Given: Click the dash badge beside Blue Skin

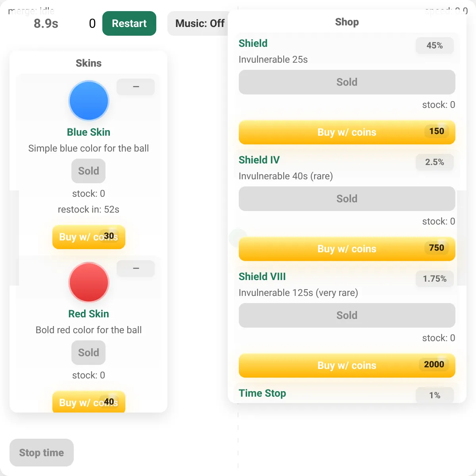Looking at the screenshot, I should tap(136, 87).
